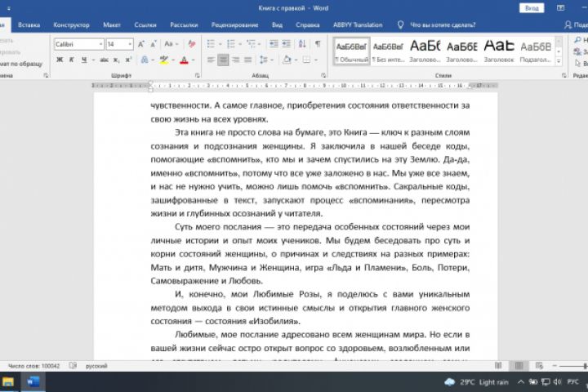Screen dimensions: 588x392
Task: Open the volume control in system tray
Action: point(557,382)
